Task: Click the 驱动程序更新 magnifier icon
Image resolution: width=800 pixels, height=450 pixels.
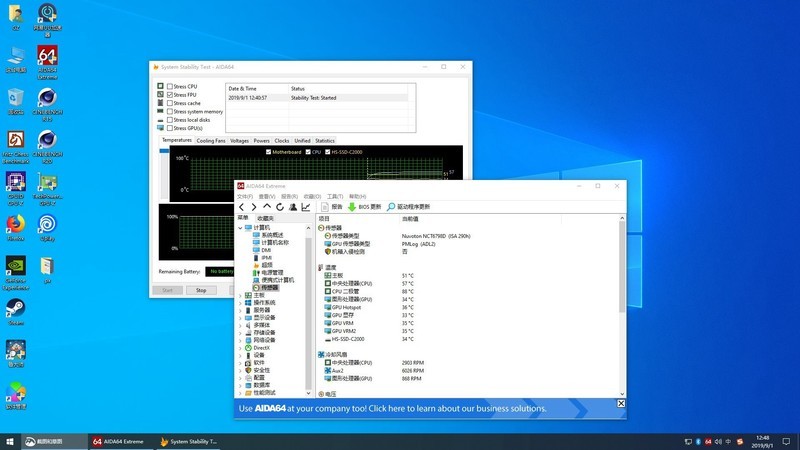Action: tap(391, 207)
